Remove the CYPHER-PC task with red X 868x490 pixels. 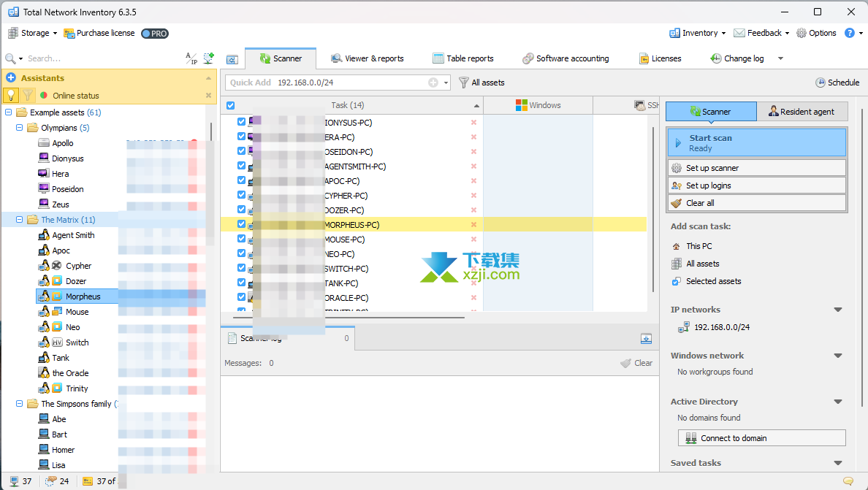(474, 195)
